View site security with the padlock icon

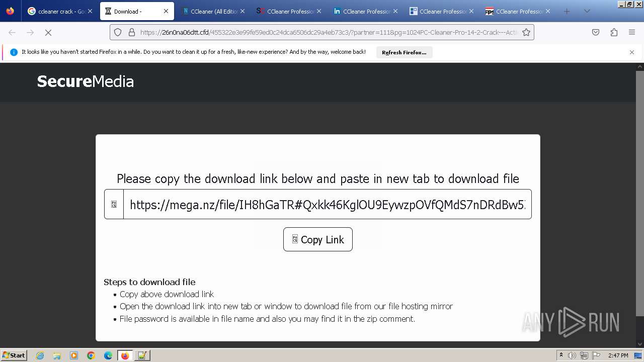tap(132, 32)
